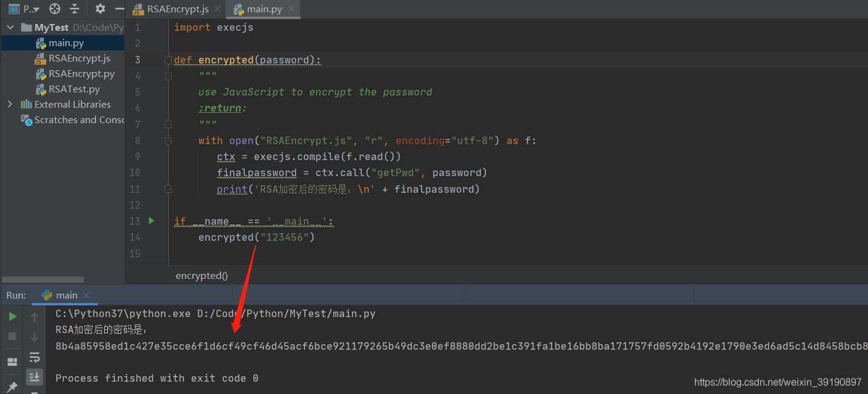Click the Locate/Select Opened File crosshair icon

[x=55, y=9]
